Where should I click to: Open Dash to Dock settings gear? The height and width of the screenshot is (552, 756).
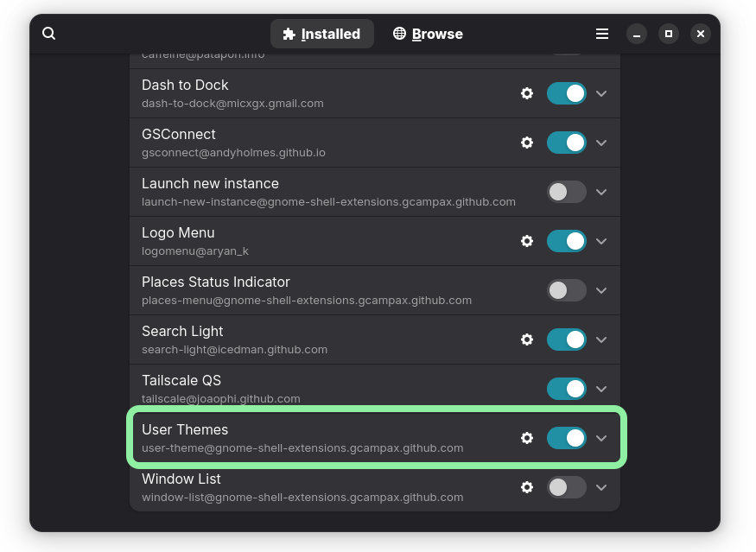tap(527, 93)
